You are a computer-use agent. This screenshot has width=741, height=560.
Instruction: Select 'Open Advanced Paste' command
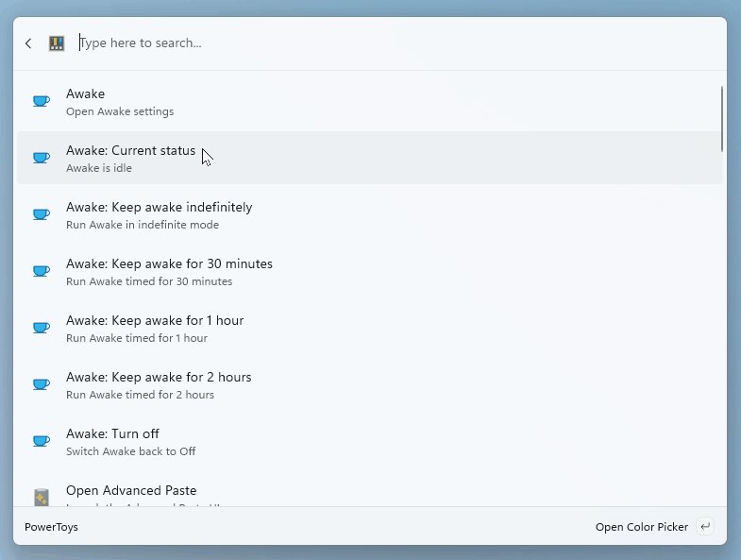pyautogui.click(x=131, y=491)
